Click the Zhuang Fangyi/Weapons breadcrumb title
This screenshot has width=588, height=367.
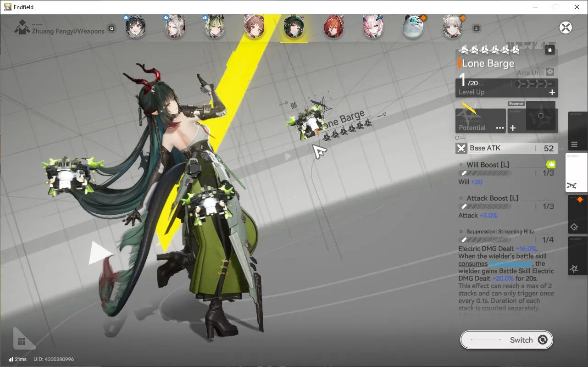tap(68, 31)
